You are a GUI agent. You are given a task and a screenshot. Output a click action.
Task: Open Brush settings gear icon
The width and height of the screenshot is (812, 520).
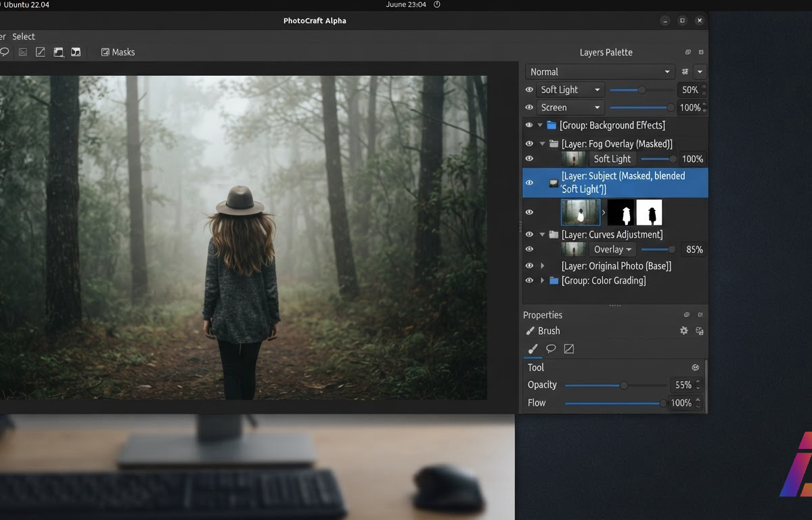click(684, 330)
